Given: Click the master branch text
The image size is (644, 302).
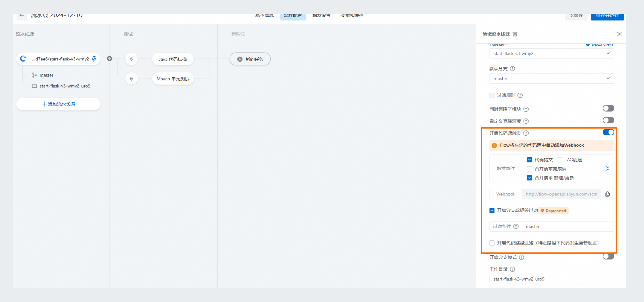Looking at the screenshot, I should point(46,75).
